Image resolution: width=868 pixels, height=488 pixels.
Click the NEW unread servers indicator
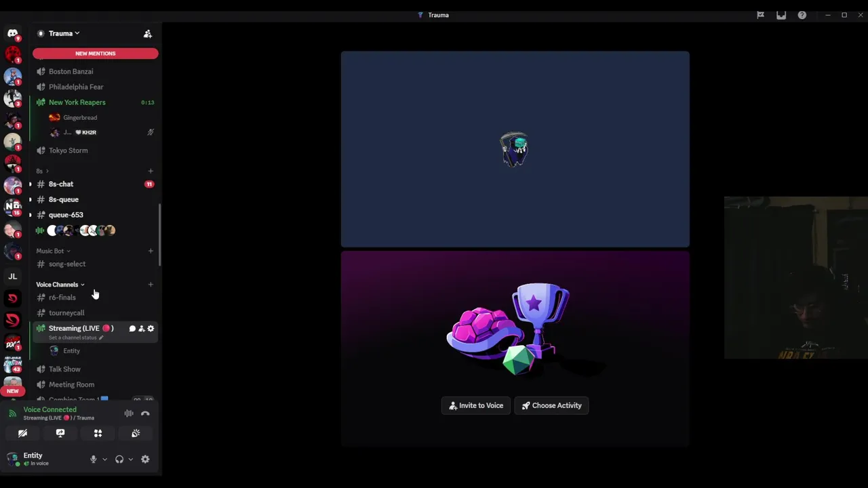tap(12, 391)
